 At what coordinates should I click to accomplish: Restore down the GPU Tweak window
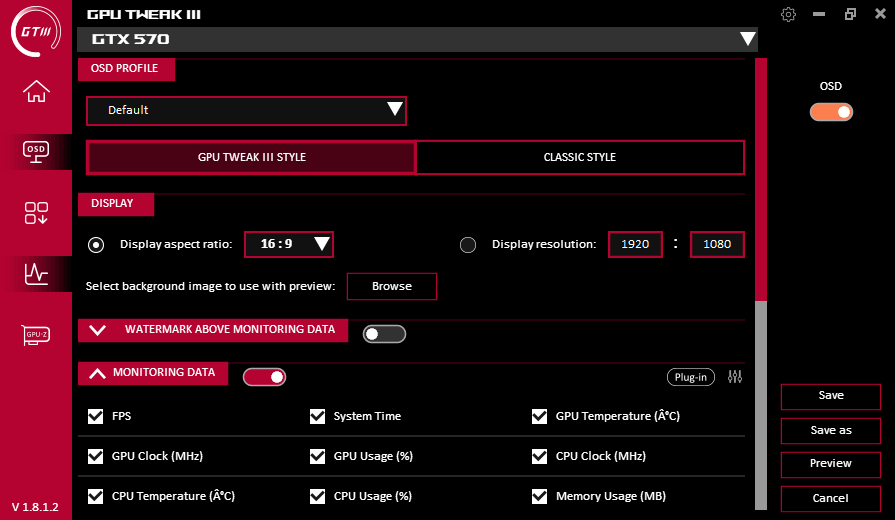(850, 14)
